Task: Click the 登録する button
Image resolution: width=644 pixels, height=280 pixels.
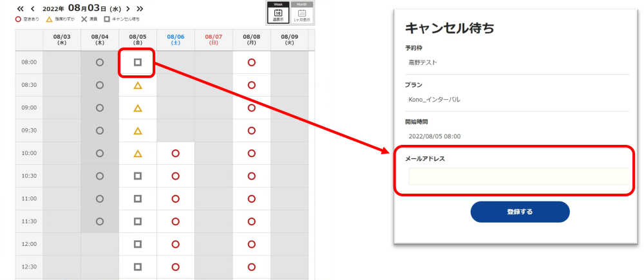Action: (x=520, y=212)
